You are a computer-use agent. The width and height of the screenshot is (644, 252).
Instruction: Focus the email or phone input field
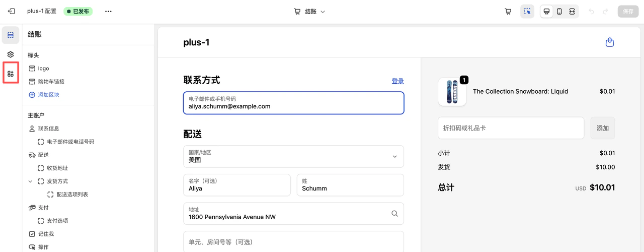[294, 103]
